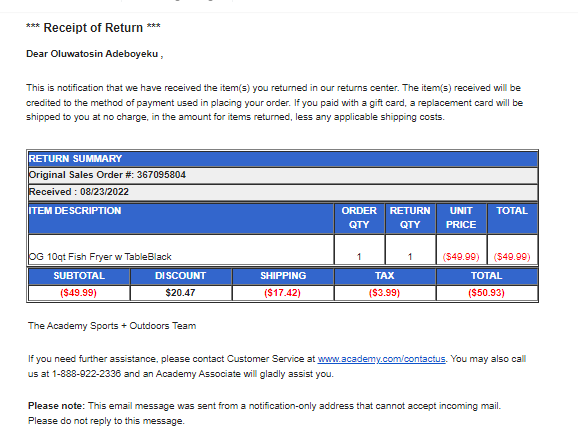Viewport: 578px width, 433px height.
Task: Click the SUBTOTAL header cell
Action: tap(79, 276)
